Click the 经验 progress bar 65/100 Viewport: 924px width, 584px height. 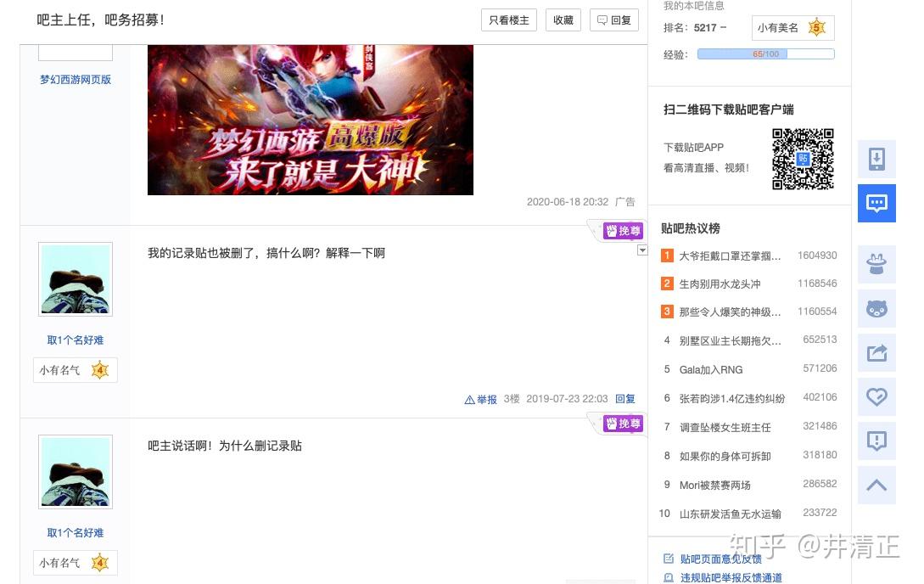[765, 54]
